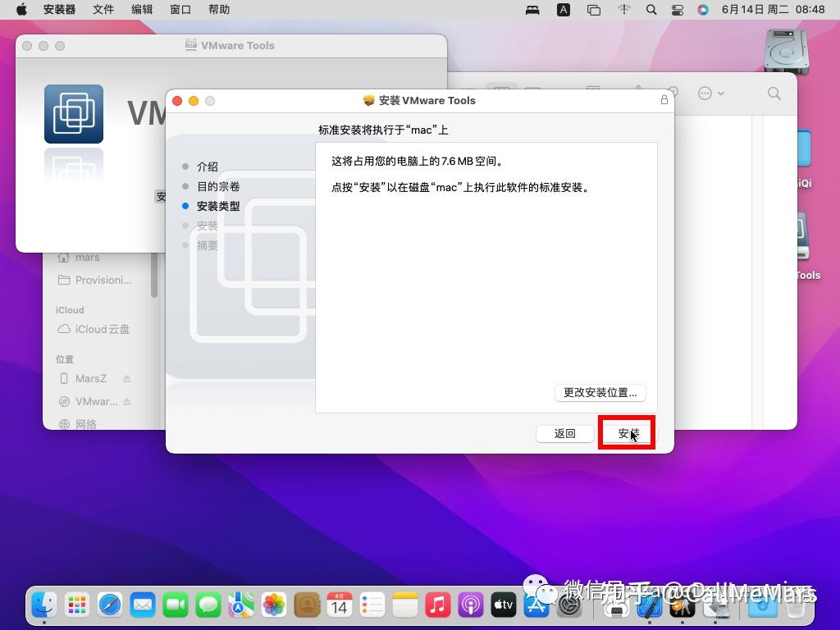Viewport: 840px width, 630px height.
Task: Expand the chevron next to Finder actions icon
Action: [x=721, y=94]
